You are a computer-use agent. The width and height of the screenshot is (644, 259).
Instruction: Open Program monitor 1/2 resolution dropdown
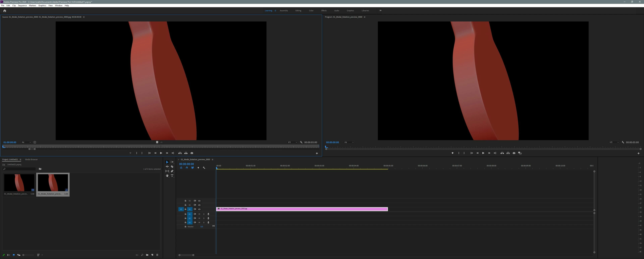[x=614, y=142]
